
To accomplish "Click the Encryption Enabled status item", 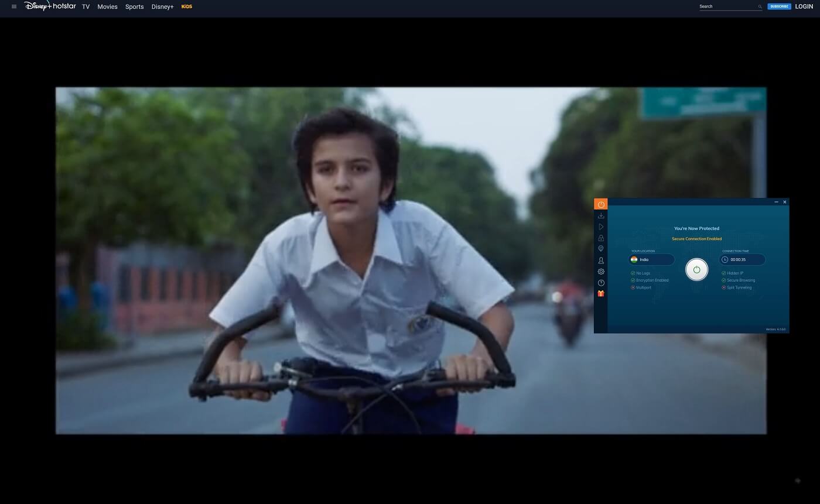I will [650, 280].
